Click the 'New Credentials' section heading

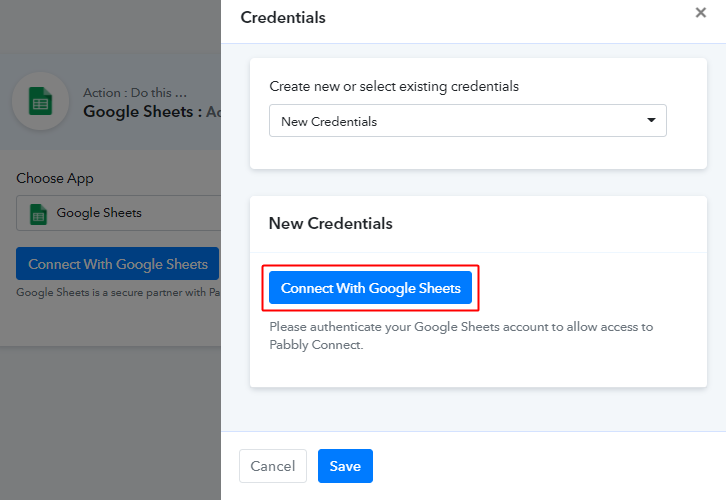331,223
